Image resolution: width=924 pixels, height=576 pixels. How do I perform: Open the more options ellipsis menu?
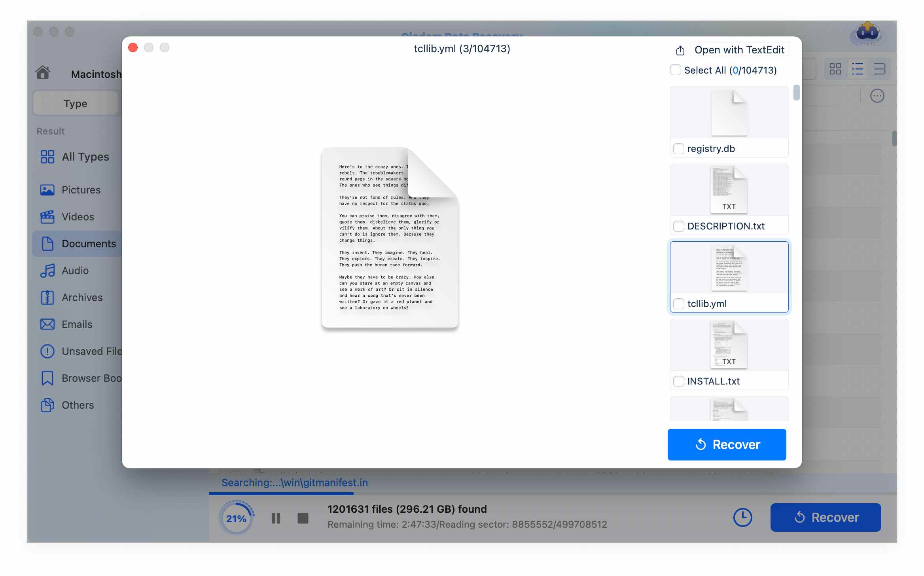pyautogui.click(x=877, y=96)
